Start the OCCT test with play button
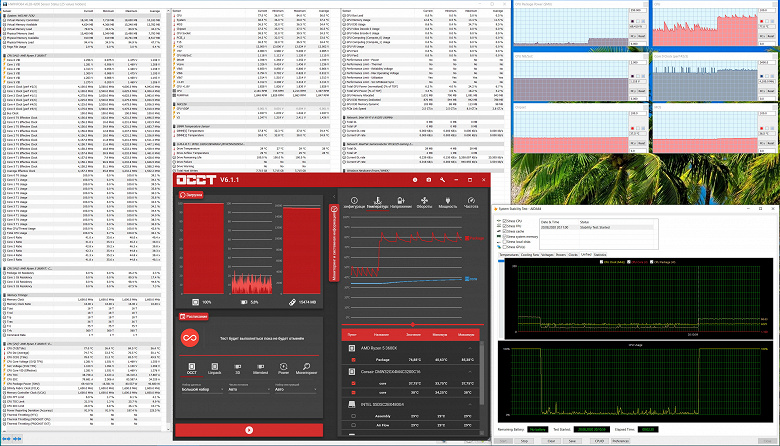Image resolution: width=780 pixels, height=446 pixels. tap(249, 430)
